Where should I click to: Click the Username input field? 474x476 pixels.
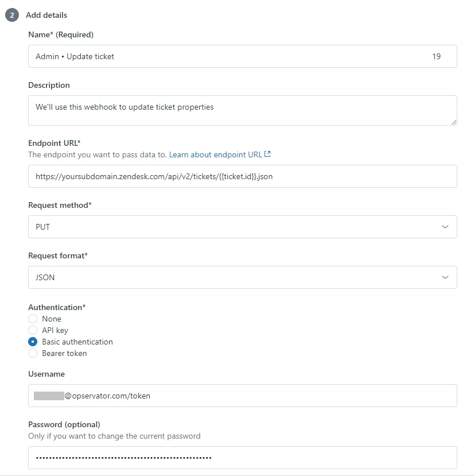pyautogui.click(x=242, y=396)
